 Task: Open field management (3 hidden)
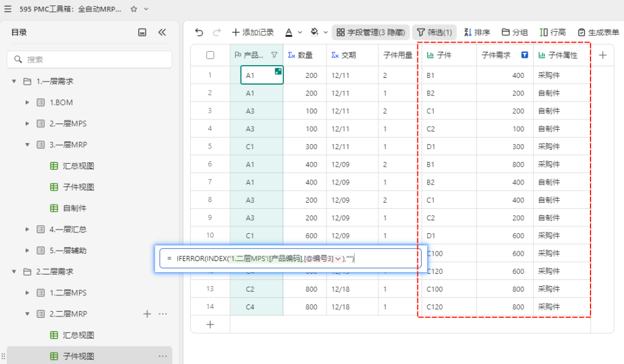click(x=370, y=32)
